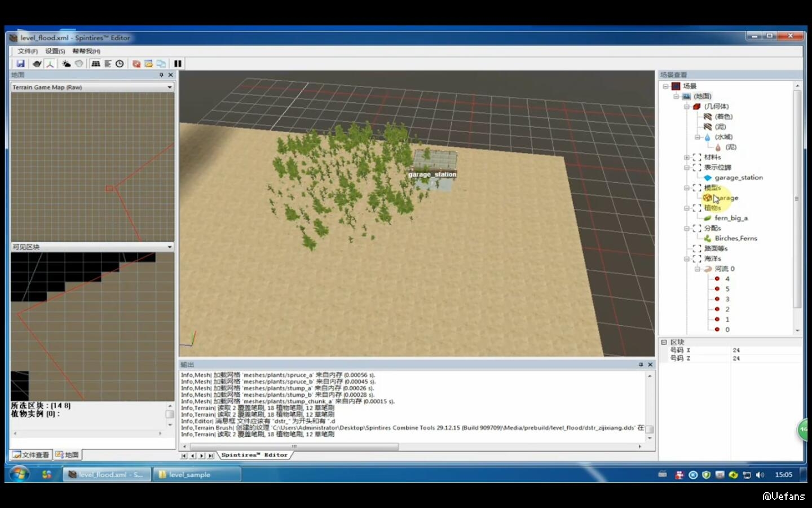Open the Terrain Game Map (Raw) dropdown
This screenshot has height=508, width=812.
[169, 87]
